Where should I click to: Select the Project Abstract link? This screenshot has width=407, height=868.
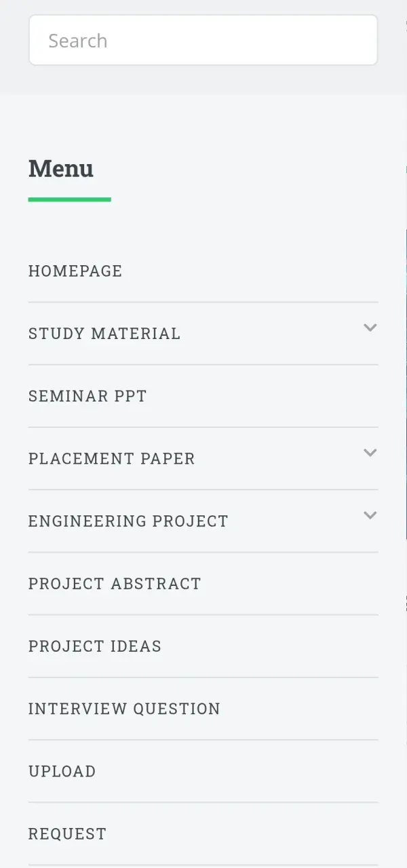click(x=115, y=584)
